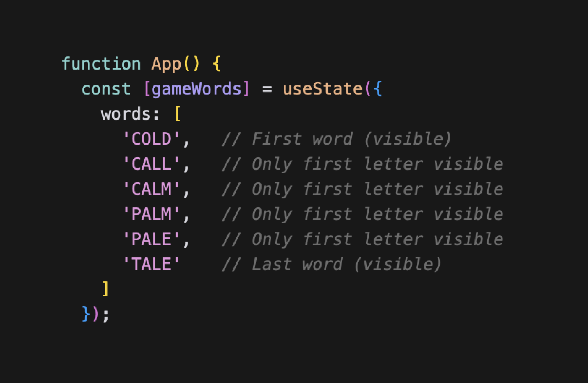Viewport: 588px width, 383px height.
Task: Click the yellow opening square bracket after words
Action: [x=178, y=114]
